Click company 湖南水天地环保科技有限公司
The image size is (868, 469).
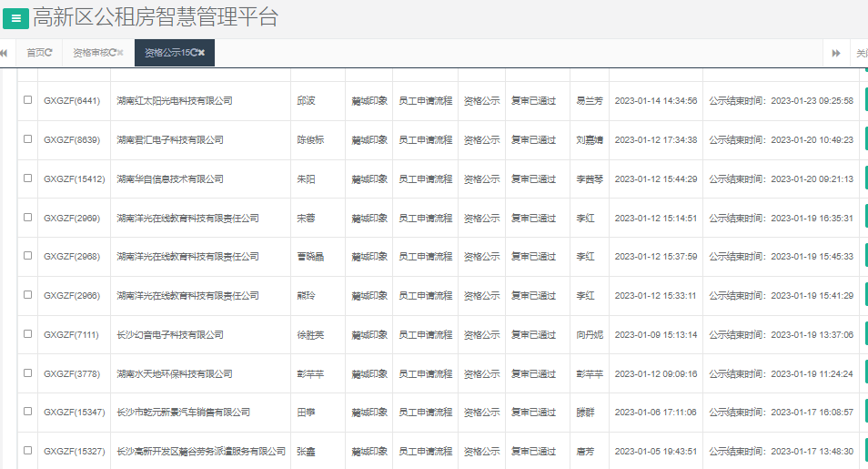(175, 374)
